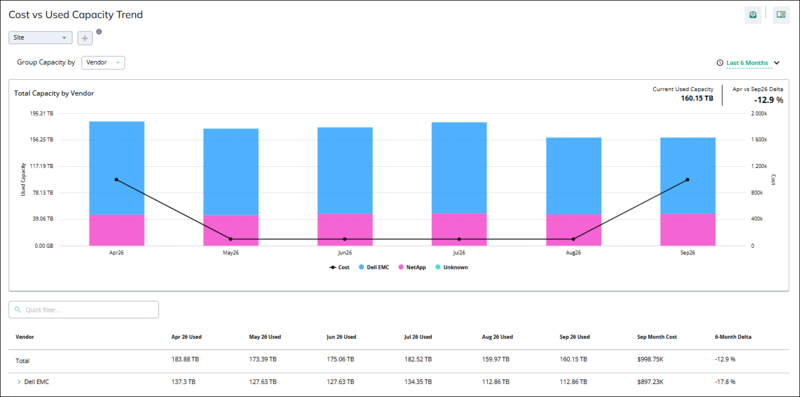
Task: Click the Aug26 Dell EMC blue bar
Action: (573, 176)
